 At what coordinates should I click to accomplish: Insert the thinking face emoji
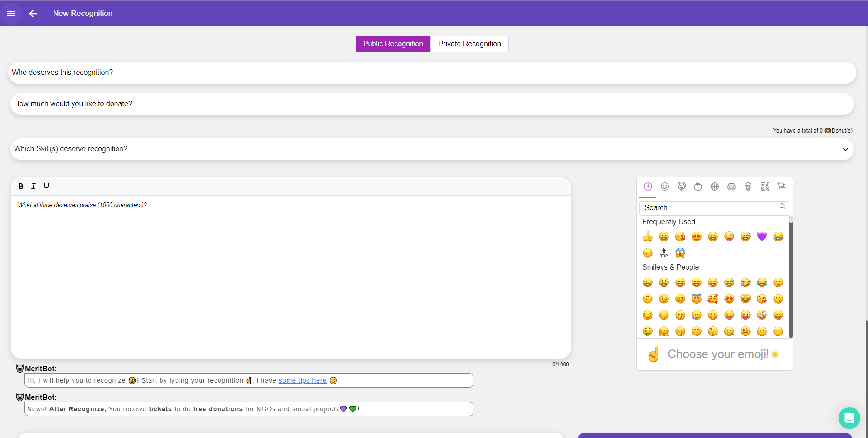[x=713, y=331]
